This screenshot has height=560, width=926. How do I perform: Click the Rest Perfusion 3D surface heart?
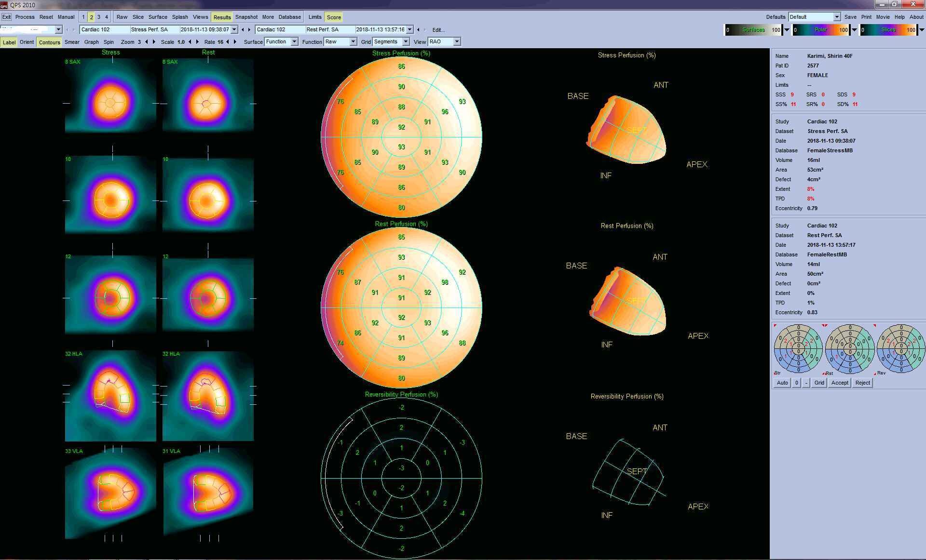click(628, 301)
